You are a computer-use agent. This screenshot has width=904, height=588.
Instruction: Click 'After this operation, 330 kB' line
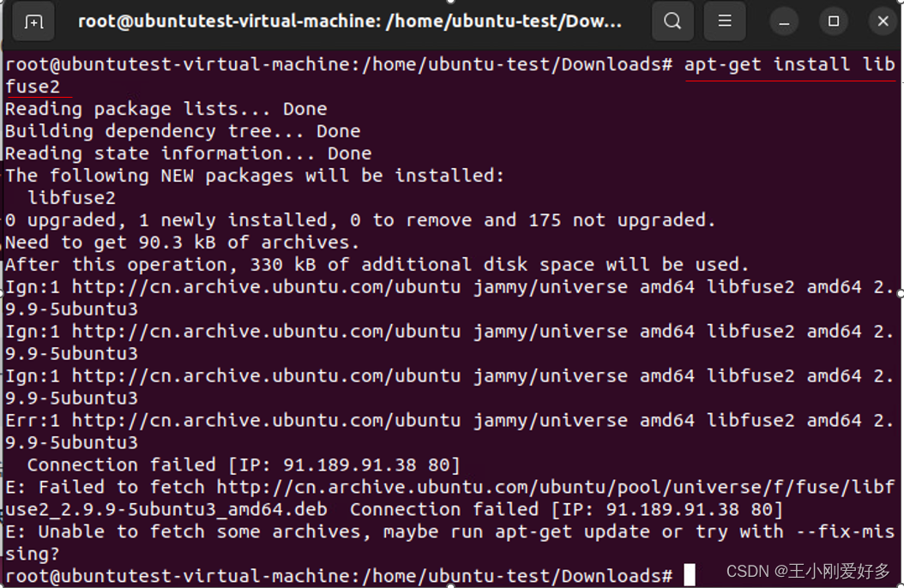coord(377,265)
